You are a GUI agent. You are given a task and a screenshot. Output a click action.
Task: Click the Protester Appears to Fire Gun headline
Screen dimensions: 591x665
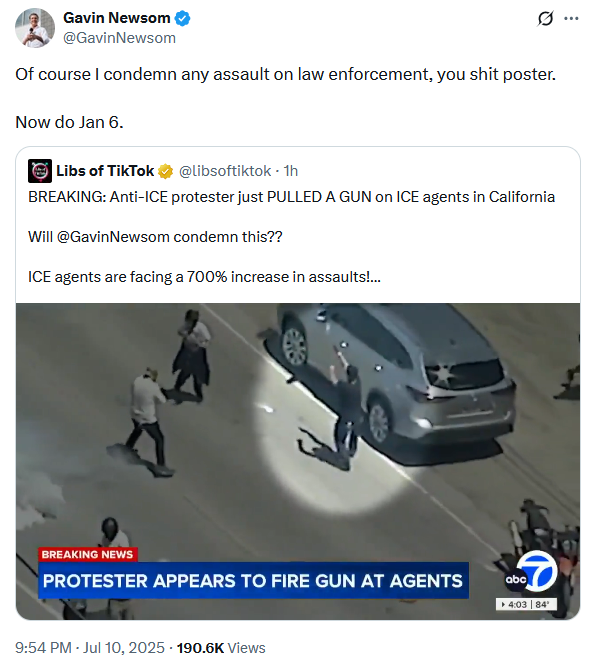(x=253, y=581)
